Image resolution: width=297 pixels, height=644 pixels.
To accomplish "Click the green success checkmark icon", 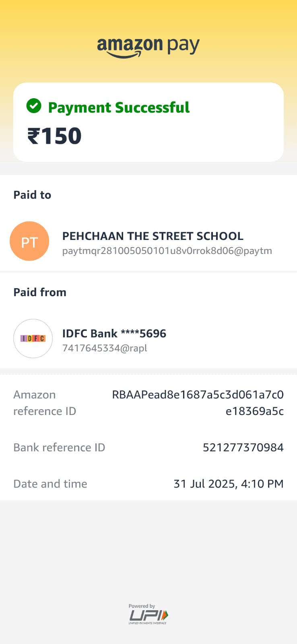I will (34, 106).
